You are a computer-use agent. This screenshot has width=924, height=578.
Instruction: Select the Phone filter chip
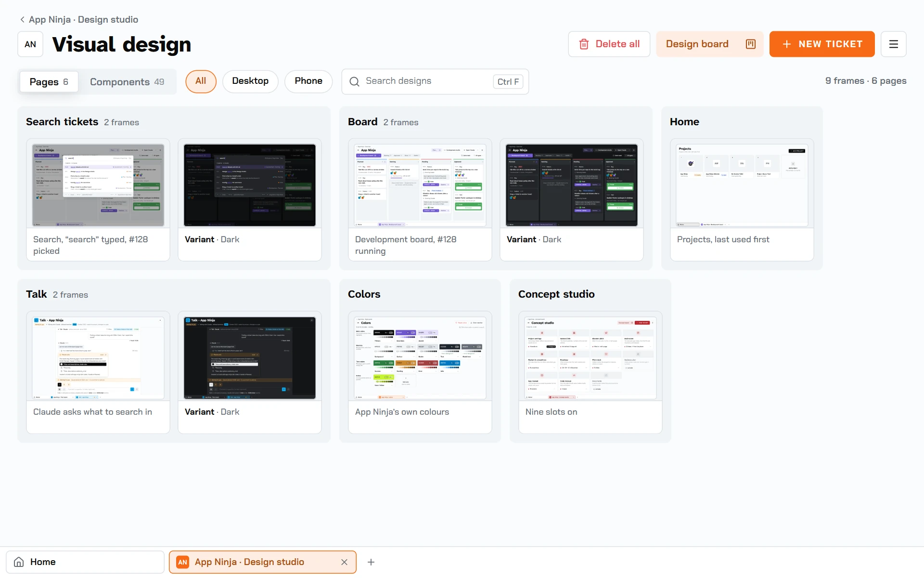308,81
